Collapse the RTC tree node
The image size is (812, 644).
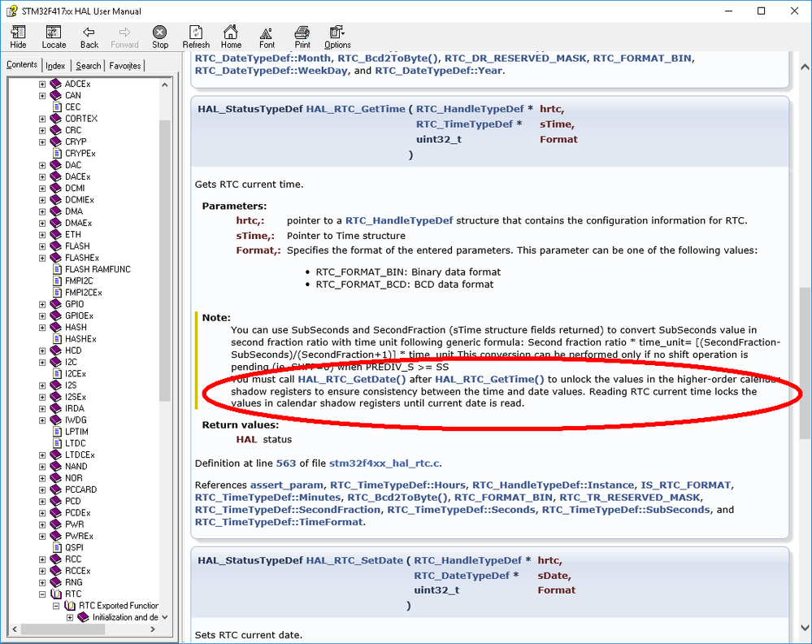[x=42, y=594]
